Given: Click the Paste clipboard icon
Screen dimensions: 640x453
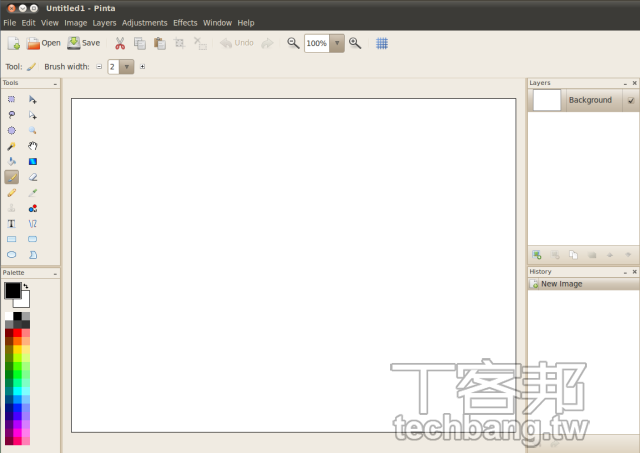Looking at the screenshot, I should pos(160,43).
